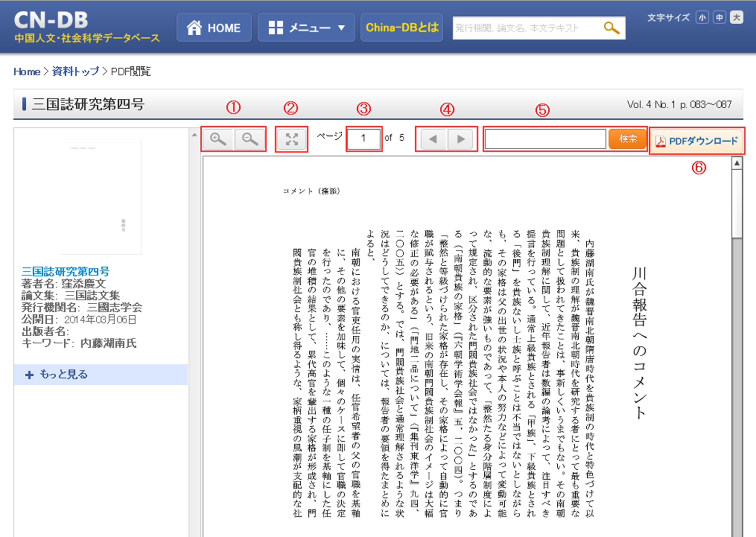The width and height of the screenshot is (756, 537).
Task: Go to the next page arrow
Action: pyautogui.click(x=460, y=139)
